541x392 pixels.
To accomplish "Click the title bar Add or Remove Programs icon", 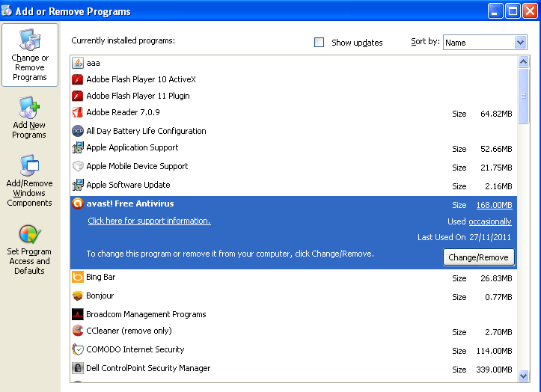I will tap(7, 10).
